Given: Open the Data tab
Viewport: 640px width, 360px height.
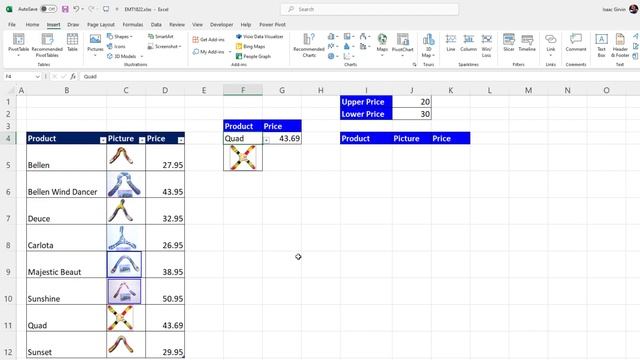Looking at the screenshot, I should click(x=156, y=24).
